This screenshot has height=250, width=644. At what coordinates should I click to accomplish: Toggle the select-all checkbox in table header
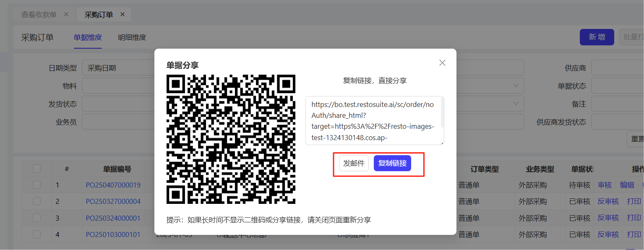37,169
